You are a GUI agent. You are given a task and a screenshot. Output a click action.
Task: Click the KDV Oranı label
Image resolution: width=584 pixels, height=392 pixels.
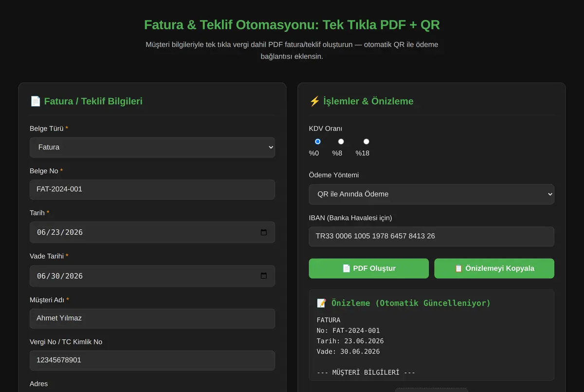tap(326, 129)
